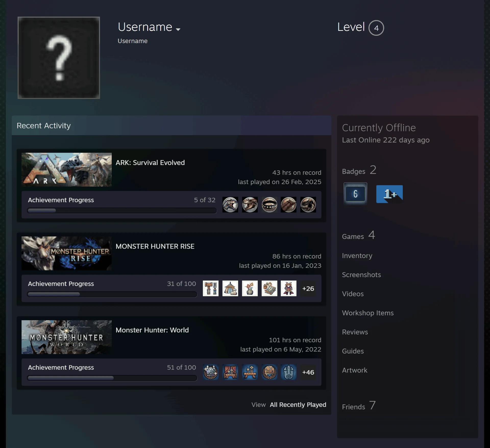This screenshot has width=490, height=448.
Task: Go to Screenshots section
Action: click(x=361, y=275)
